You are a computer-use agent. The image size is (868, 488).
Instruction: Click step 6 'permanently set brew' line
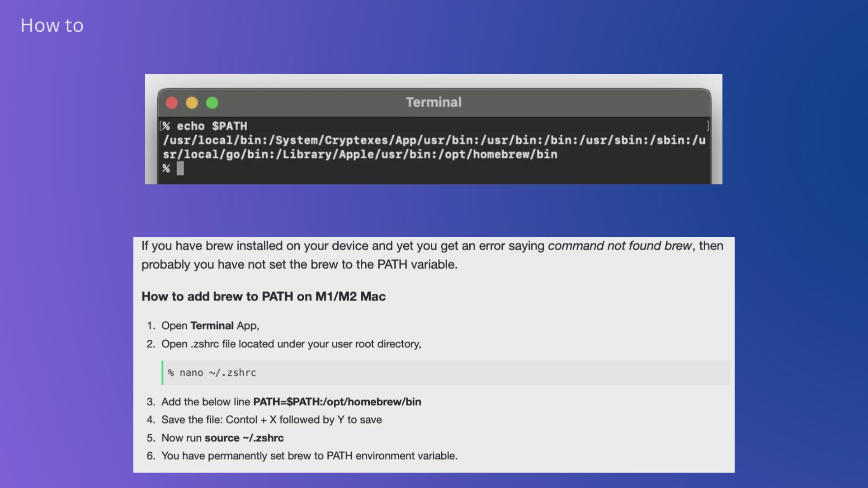309,456
